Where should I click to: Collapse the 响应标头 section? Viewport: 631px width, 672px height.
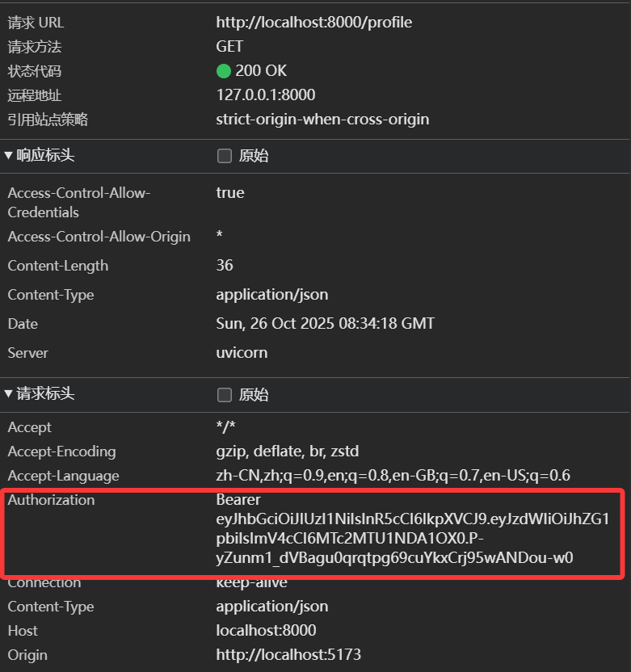tap(9, 155)
